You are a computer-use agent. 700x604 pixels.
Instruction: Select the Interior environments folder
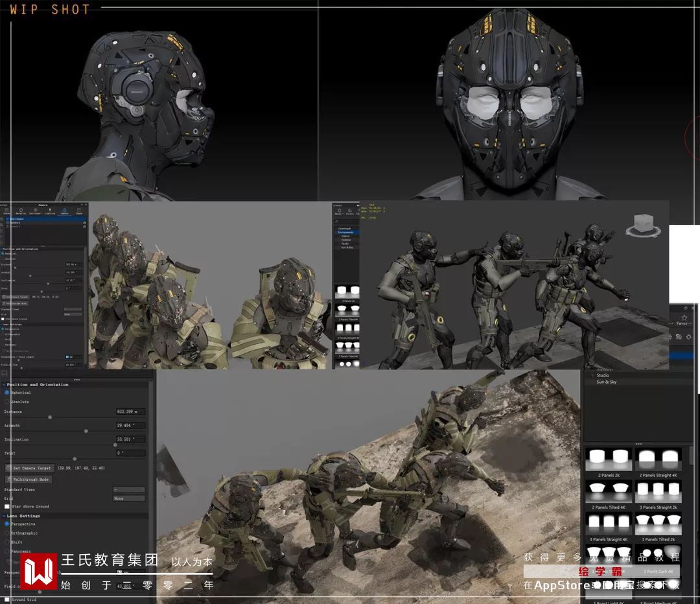[x=345, y=236]
